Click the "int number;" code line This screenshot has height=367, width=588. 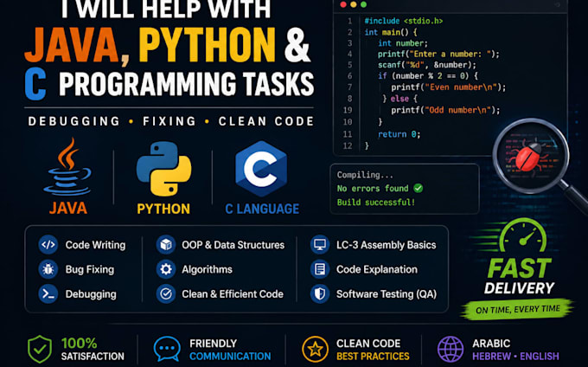403,43
